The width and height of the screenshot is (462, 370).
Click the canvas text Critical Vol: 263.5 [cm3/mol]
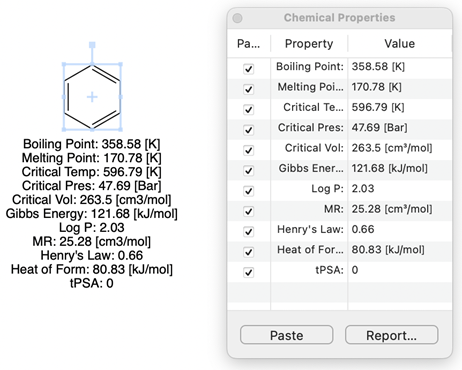tap(92, 200)
